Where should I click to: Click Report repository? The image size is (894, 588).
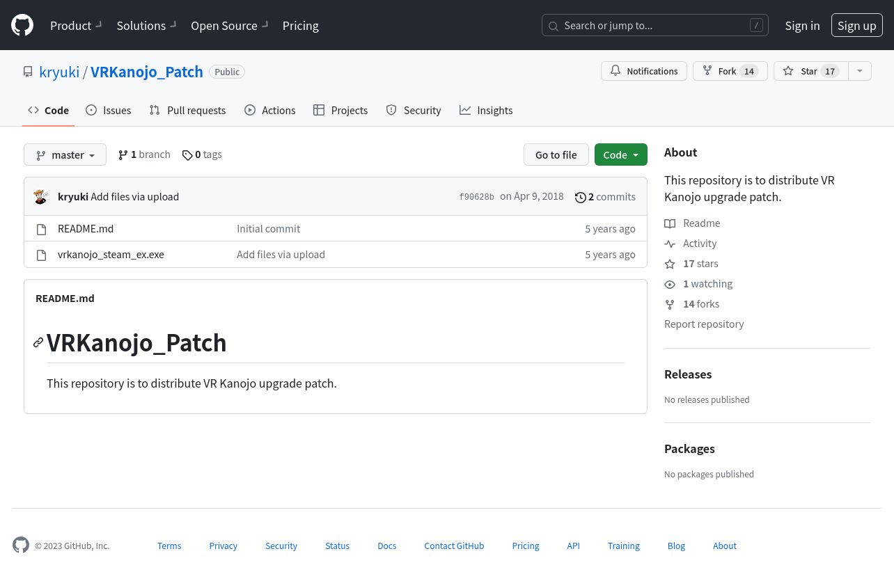click(x=704, y=324)
